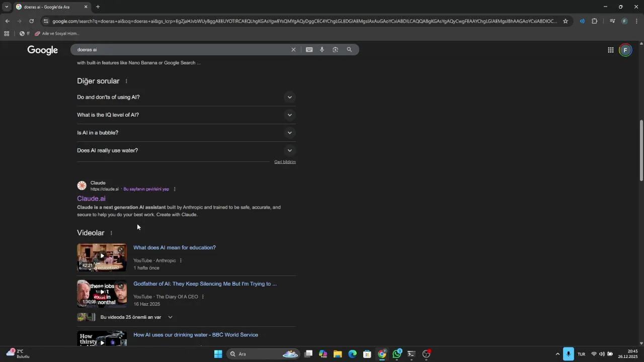Open the Windows Start menu
This screenshot has width=644, height=362.
(x=218, y=354)
